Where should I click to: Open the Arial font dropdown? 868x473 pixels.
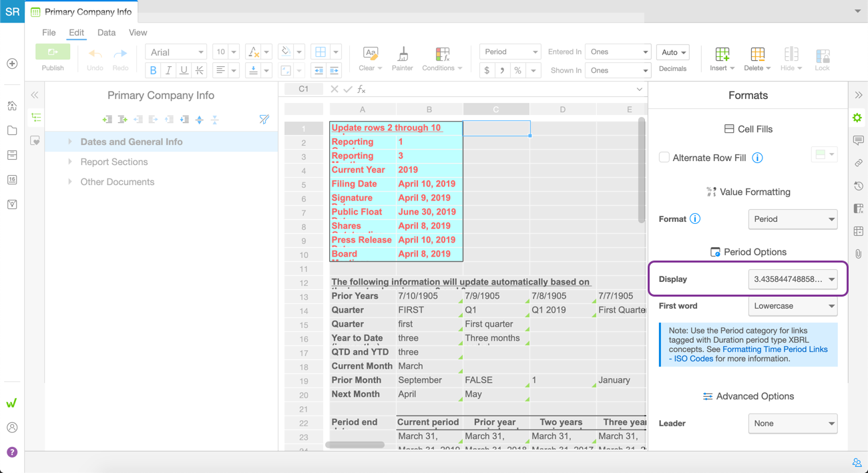176,52
